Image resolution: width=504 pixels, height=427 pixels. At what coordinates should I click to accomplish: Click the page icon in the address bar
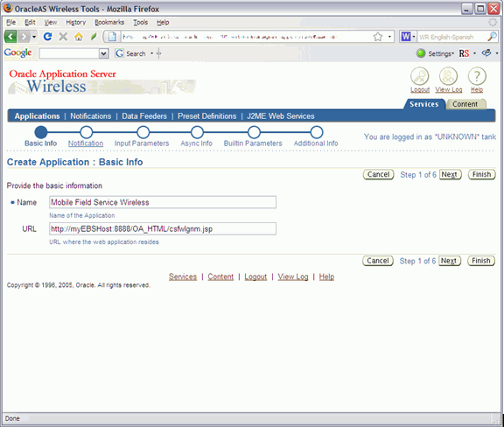coord(112,37)
